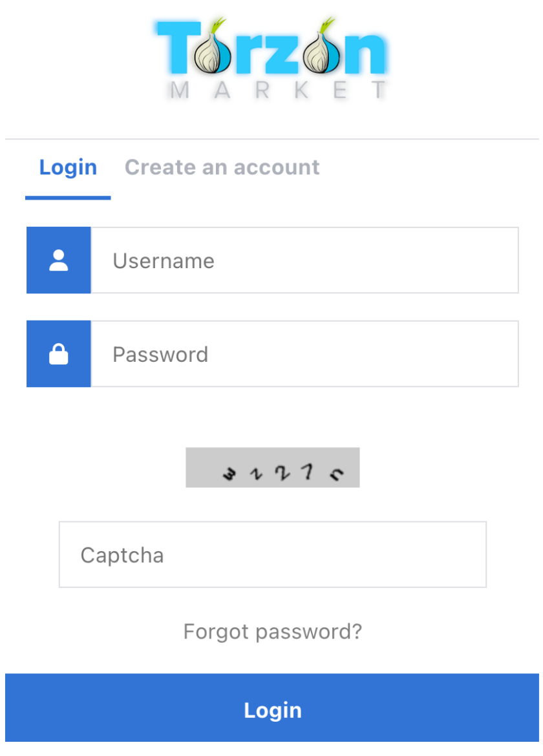This screenshot has width=543, height=756.
Task: Select the Login tab
Action: pyautogui.click(x=67, y=167)
